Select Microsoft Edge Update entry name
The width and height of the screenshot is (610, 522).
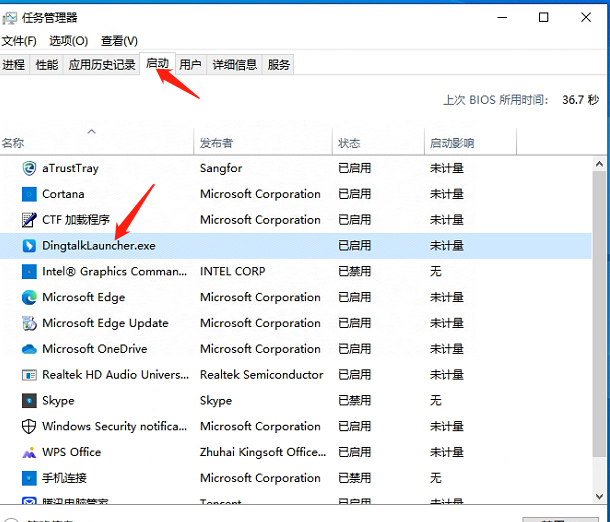[105, 323]
